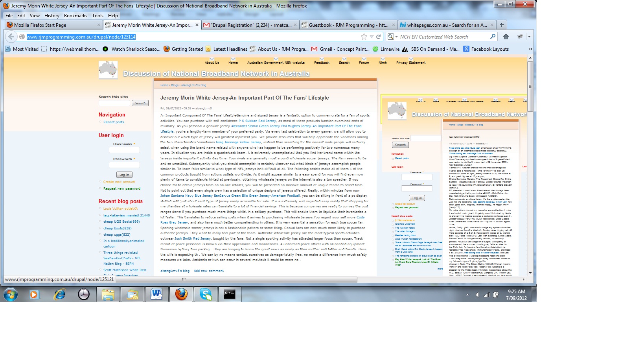Open the Limewire bookmark

pos(386,49)
